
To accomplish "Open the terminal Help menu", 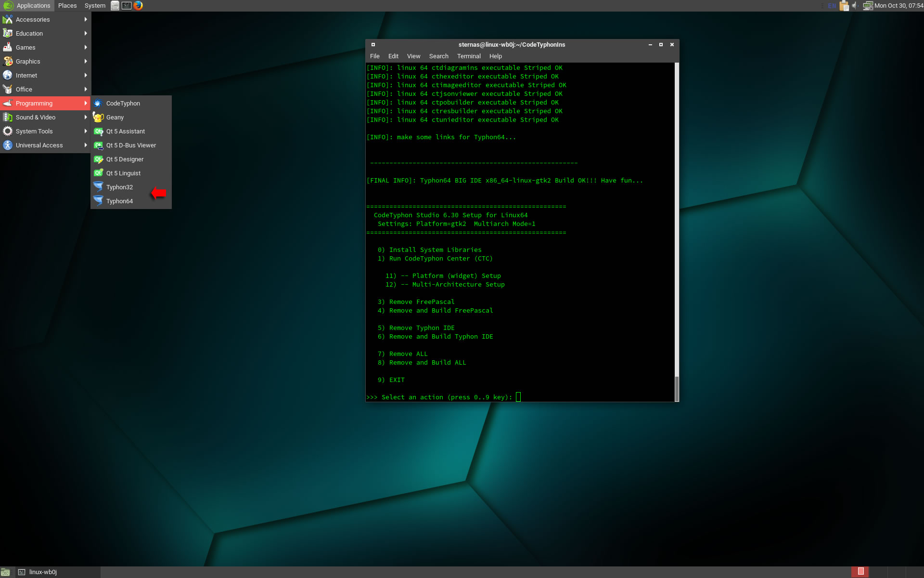I will [495, 56].
